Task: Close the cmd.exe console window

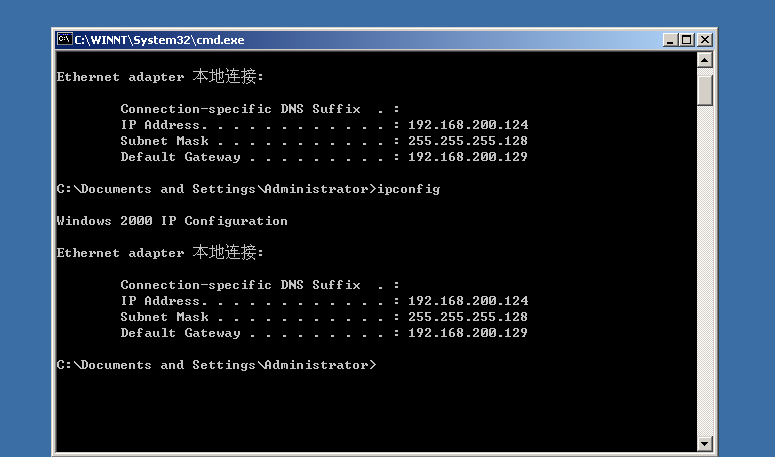Action: (704, 40)
